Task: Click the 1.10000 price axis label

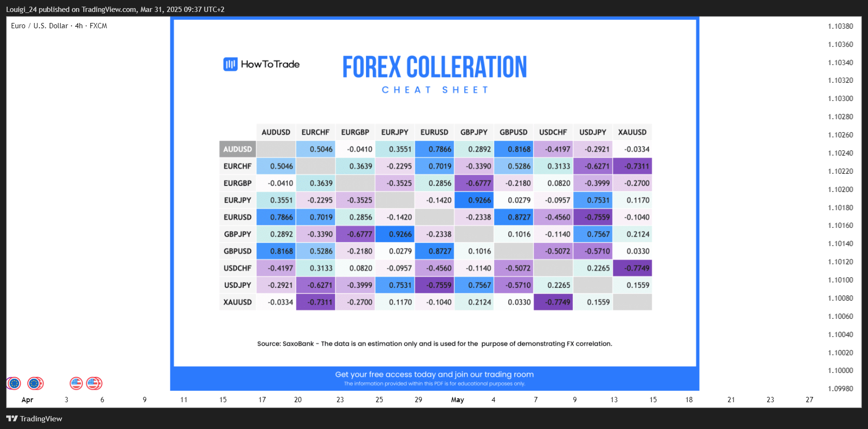Action: tap(840, 371)
